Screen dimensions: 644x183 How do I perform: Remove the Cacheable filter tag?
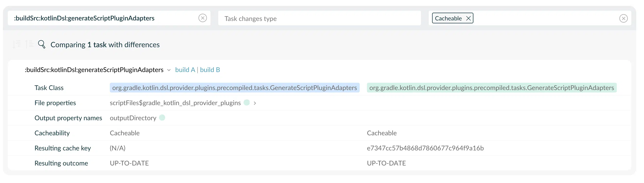point(468,18)
